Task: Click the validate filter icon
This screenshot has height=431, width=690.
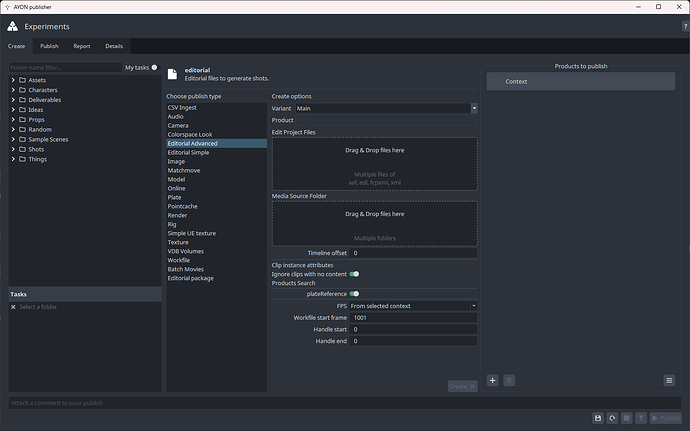Action: click(640, 418)
